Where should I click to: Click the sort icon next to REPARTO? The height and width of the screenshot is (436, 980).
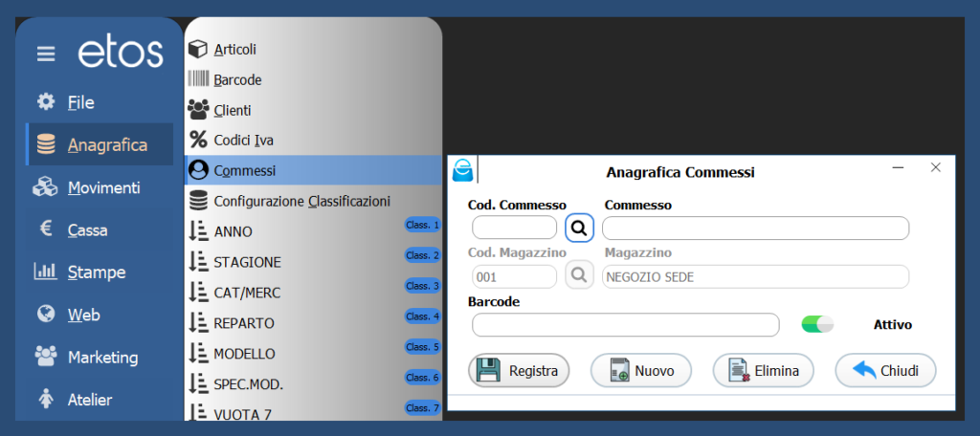(x=198, y=323)
